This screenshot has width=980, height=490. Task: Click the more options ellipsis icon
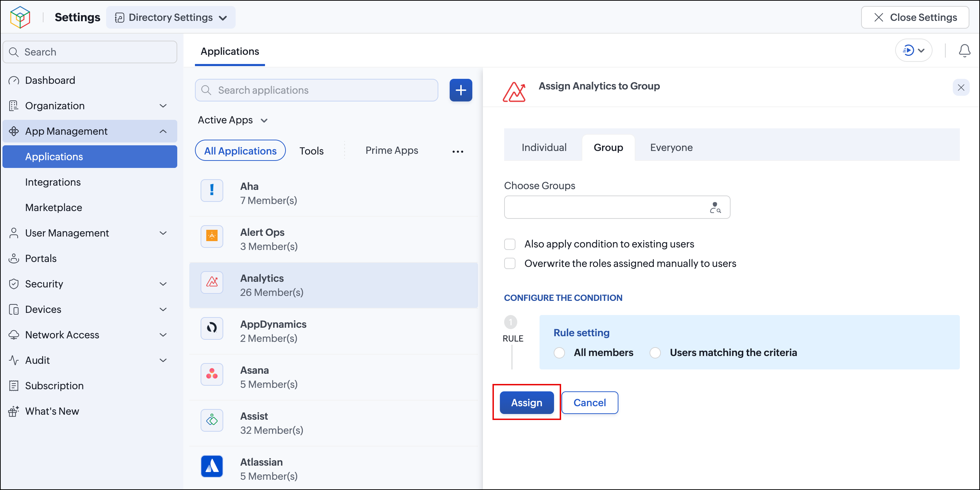[458, 151]
